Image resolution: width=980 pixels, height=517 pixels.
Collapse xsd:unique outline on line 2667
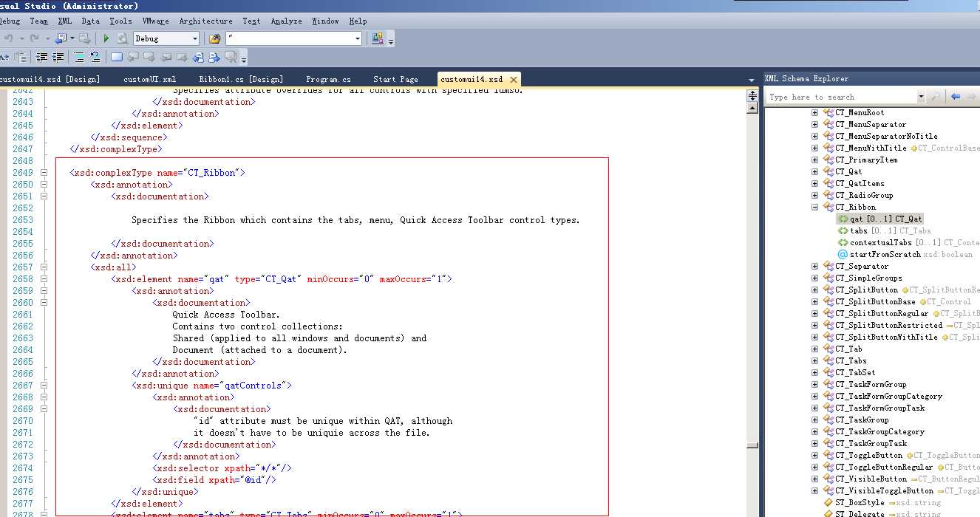(44, 386)
